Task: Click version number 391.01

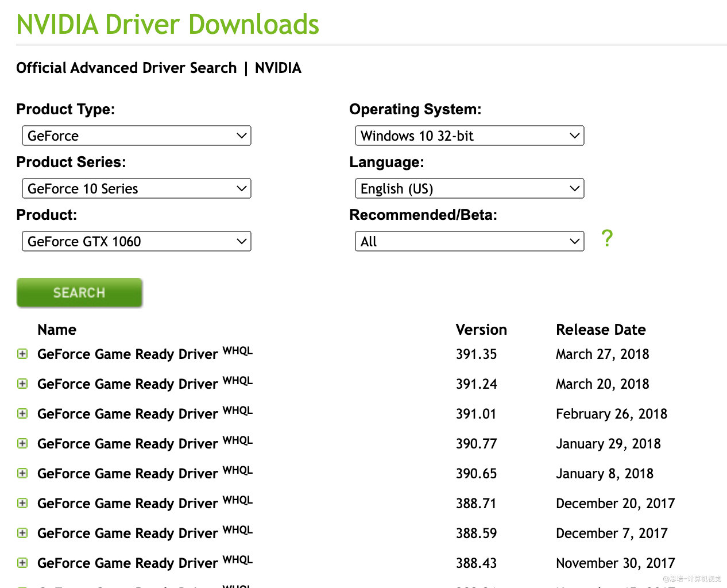Action: coord(476,414)
